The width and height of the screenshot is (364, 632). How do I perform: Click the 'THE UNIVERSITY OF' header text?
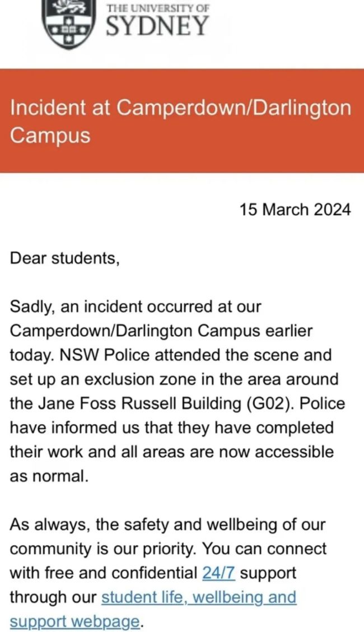pos(157,7)
